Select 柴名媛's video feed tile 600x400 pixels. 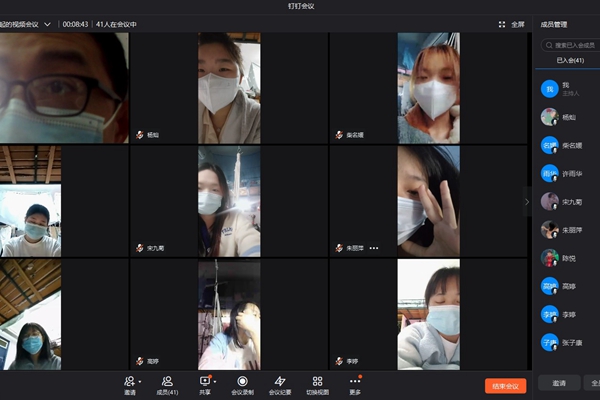pos(429,88)
